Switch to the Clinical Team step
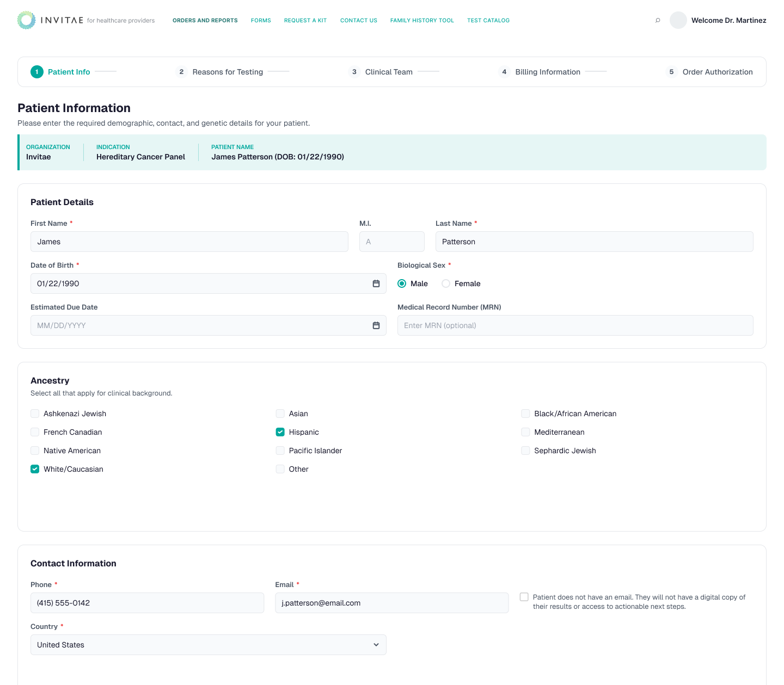The width and height of the screenshot is (784, 685). coord(381,72)
